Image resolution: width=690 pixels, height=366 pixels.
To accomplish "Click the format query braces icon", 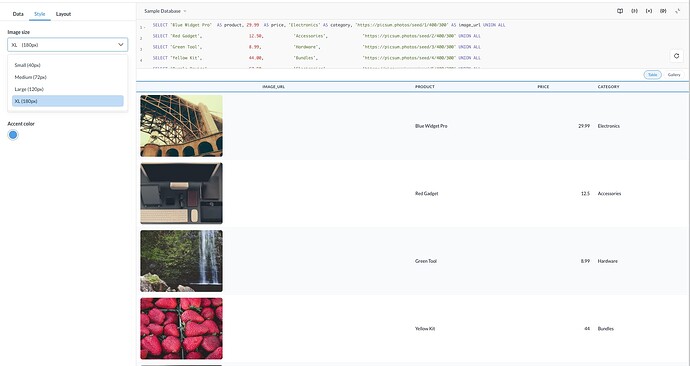I will tap(634, 11).
